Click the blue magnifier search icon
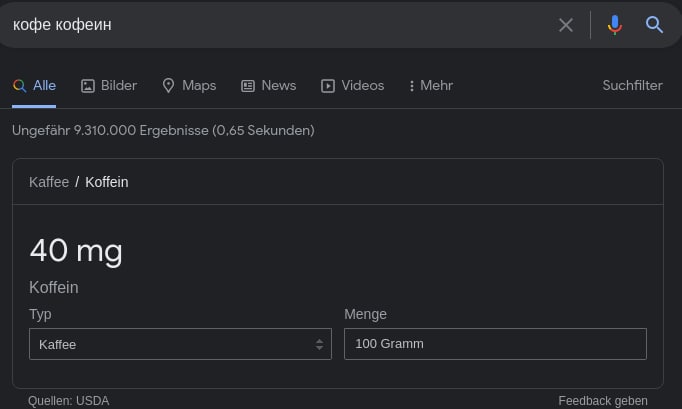Screen dimensions: 682x409 pos(654,25)
